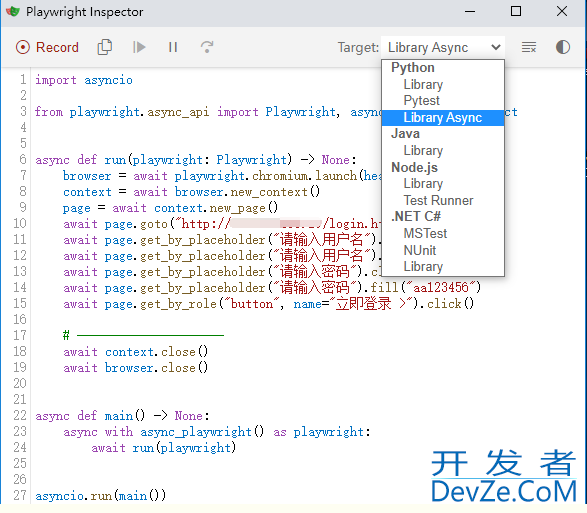Click the Playwright Inspector logo icon
587x513 pixels.
[x=13, y=12]
